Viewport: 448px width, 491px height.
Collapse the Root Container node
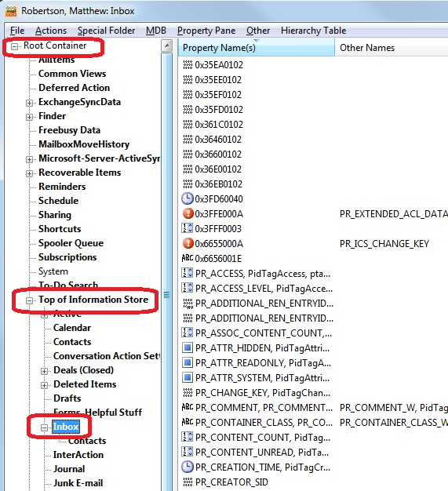pos(14,46)
